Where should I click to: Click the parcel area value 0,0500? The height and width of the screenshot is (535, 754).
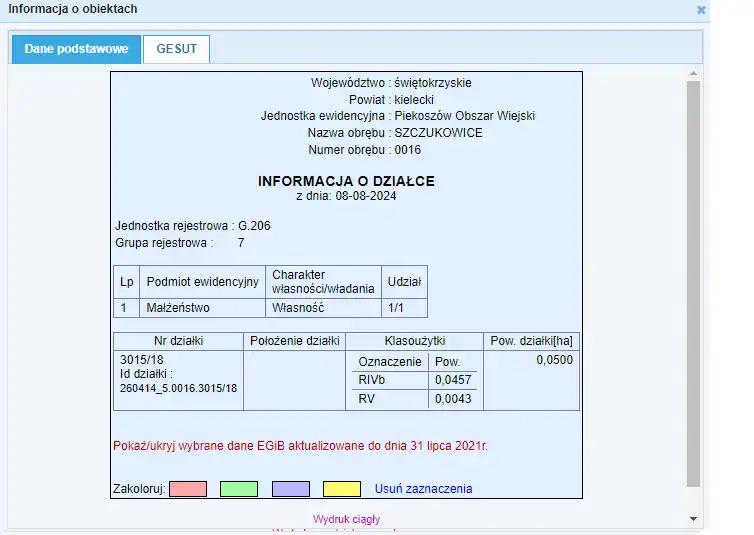coord(554,360)
